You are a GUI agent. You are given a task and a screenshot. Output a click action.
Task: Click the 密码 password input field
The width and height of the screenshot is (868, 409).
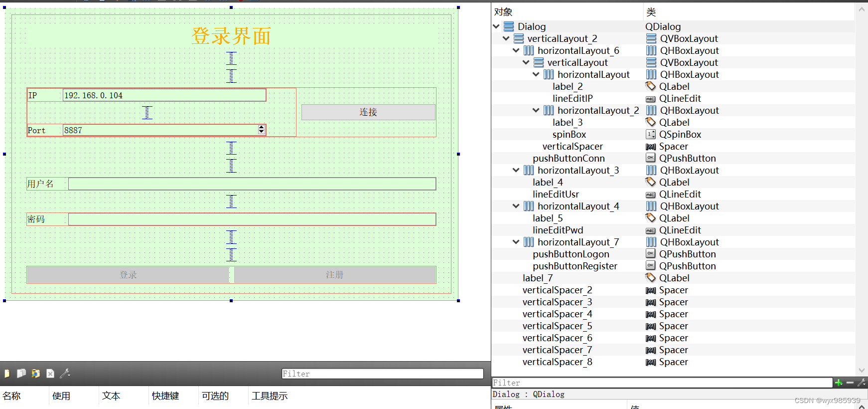[x=252, y=219]
